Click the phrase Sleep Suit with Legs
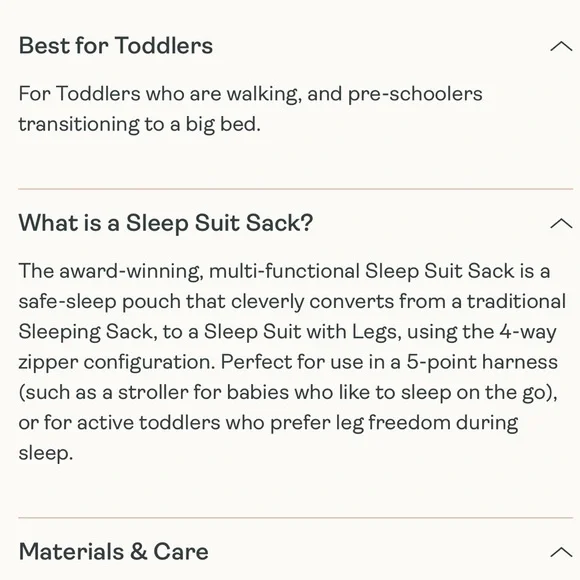Screen dimensions: 580x580 (x=300, y=332)
